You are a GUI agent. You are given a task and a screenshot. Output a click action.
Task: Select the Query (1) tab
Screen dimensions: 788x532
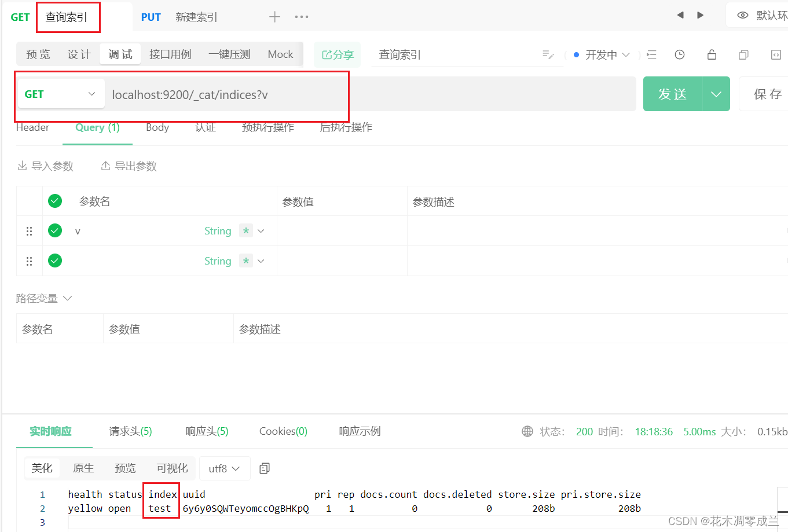(97, 127)
